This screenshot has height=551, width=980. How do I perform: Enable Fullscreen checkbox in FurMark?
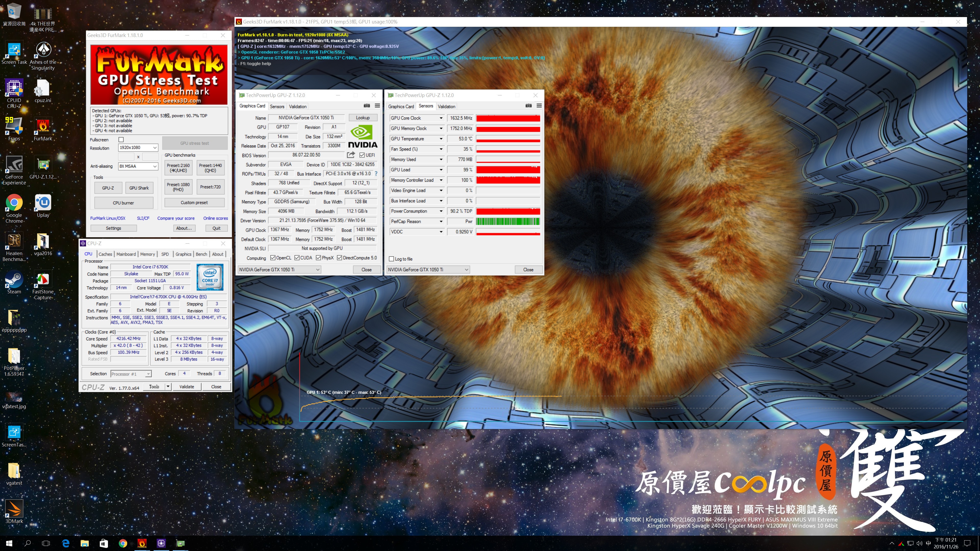121,140
